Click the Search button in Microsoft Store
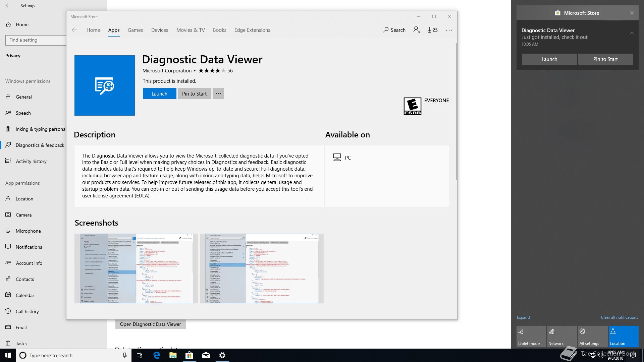This screenshot has width=644, height=362. 394,30
